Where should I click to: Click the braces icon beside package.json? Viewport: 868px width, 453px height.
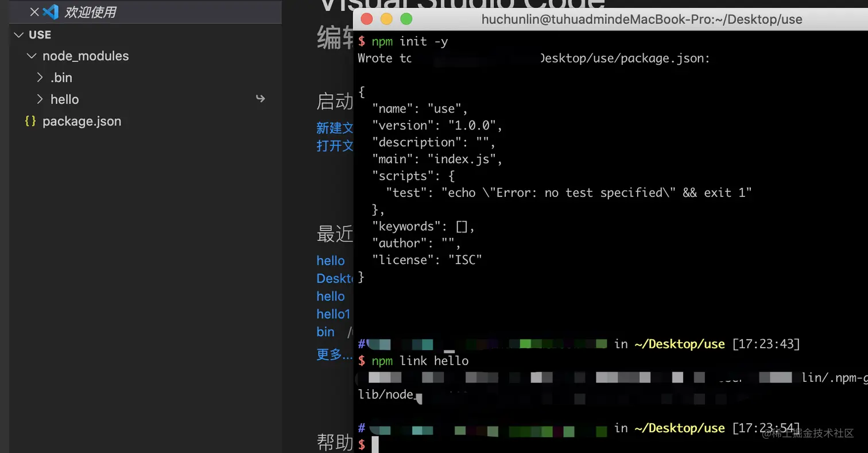pos(30,121)
